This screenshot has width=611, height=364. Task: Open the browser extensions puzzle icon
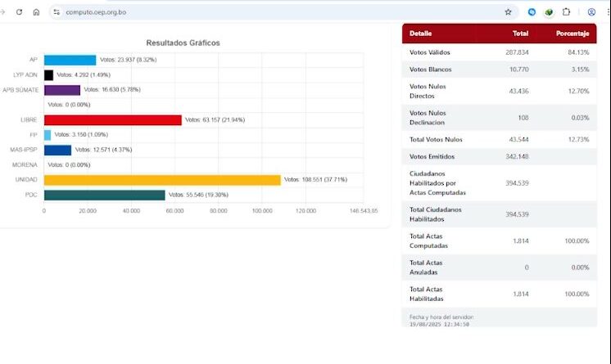tap(566, 12)
